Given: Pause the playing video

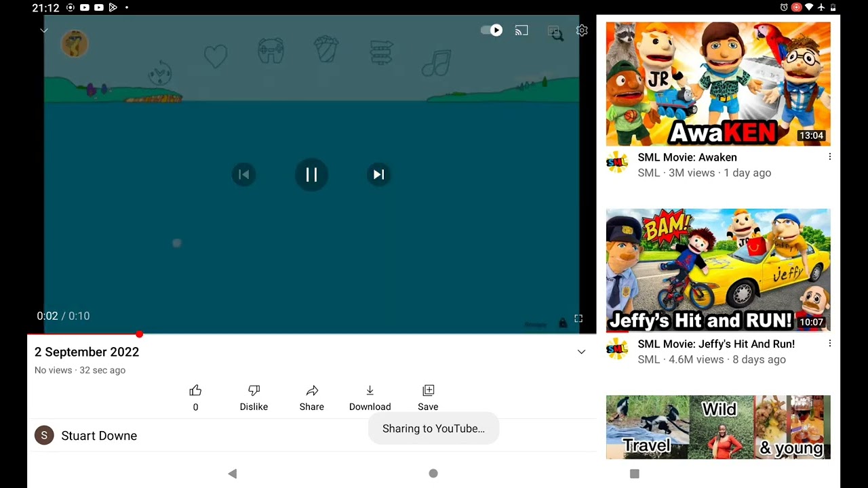Looking at the screenshot, I should 311,175.
